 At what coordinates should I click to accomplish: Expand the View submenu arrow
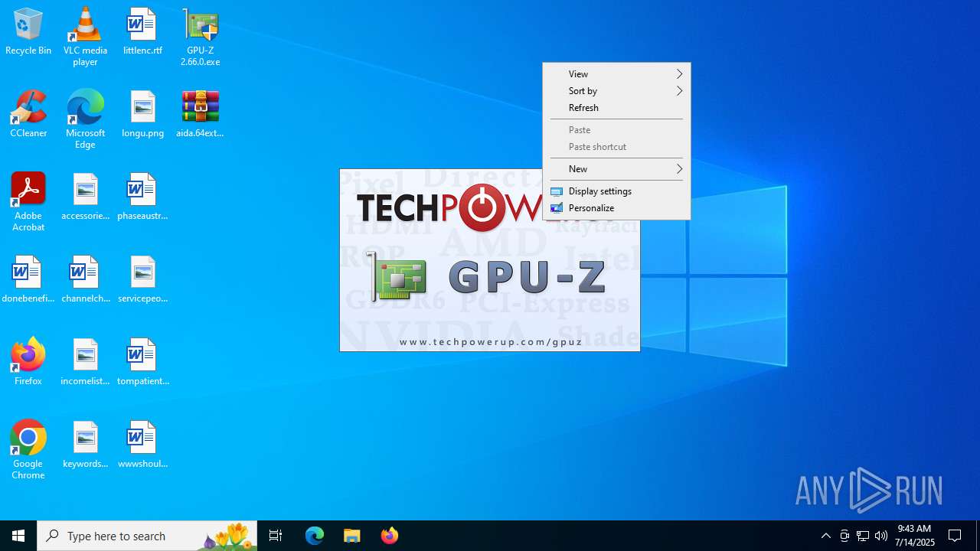point(679,74)
